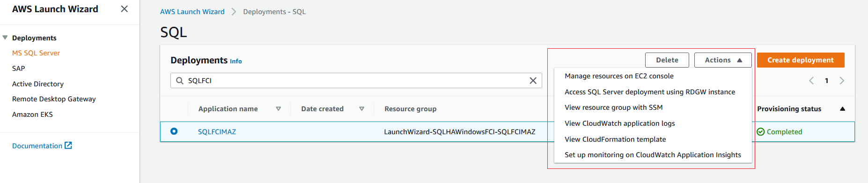Click the Resource group column header
Image resolution: width=868 pixels, height=183 pixels.
[411, 109]
